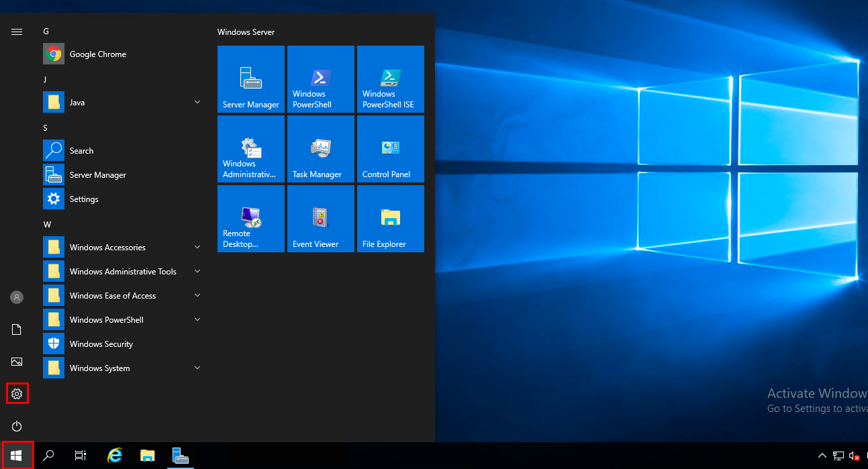
Task: Click the J section letter header
Action: [45, 80]
